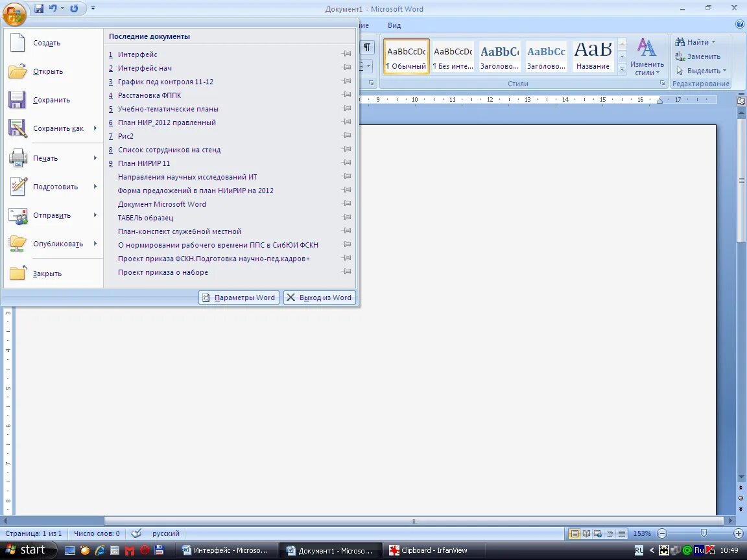
Task: Expand the Подготовить submenu arrow
Action: [x=95, y=186]
